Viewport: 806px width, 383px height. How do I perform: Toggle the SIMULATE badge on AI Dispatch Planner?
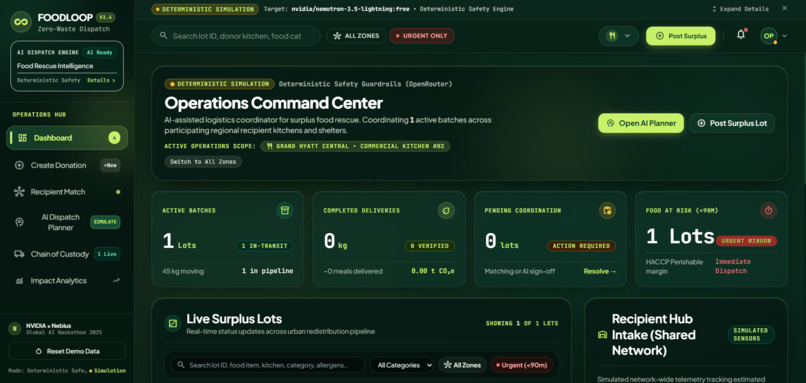coord(105,222)
